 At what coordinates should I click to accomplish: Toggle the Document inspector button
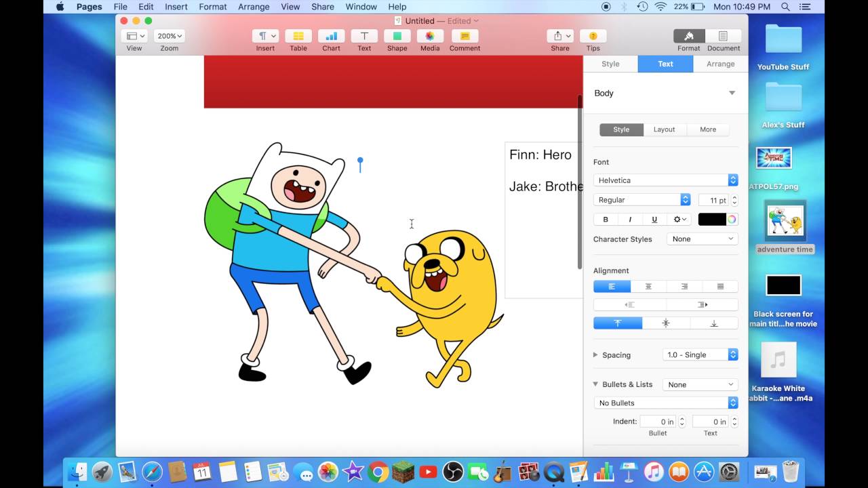click(x=723, y=36)
